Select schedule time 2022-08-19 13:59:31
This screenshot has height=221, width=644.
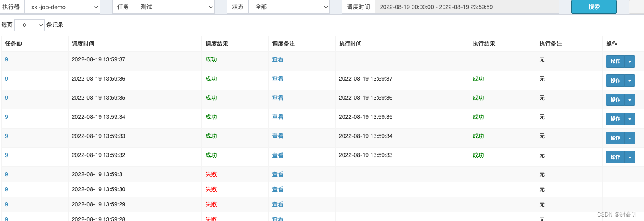(x=98, y=174)
